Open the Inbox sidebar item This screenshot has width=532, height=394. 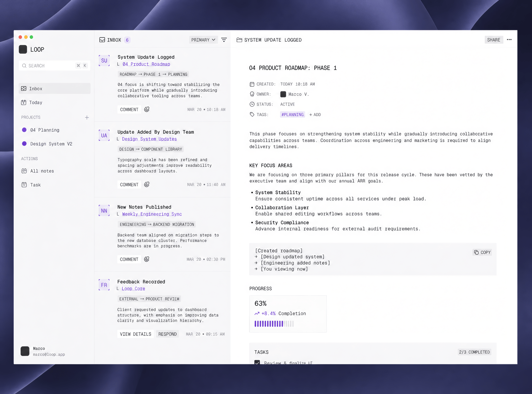click(x=55, y=88)
